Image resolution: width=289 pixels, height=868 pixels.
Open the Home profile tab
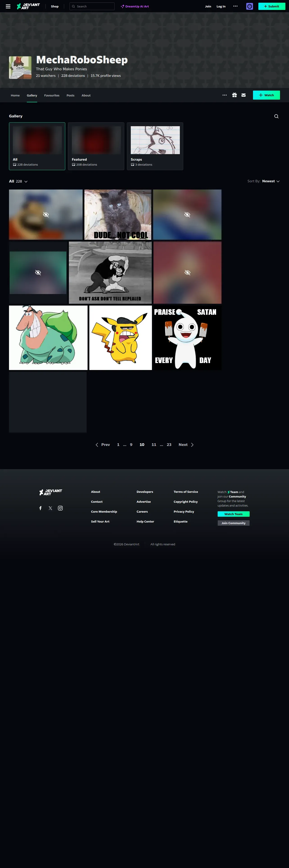15,95
